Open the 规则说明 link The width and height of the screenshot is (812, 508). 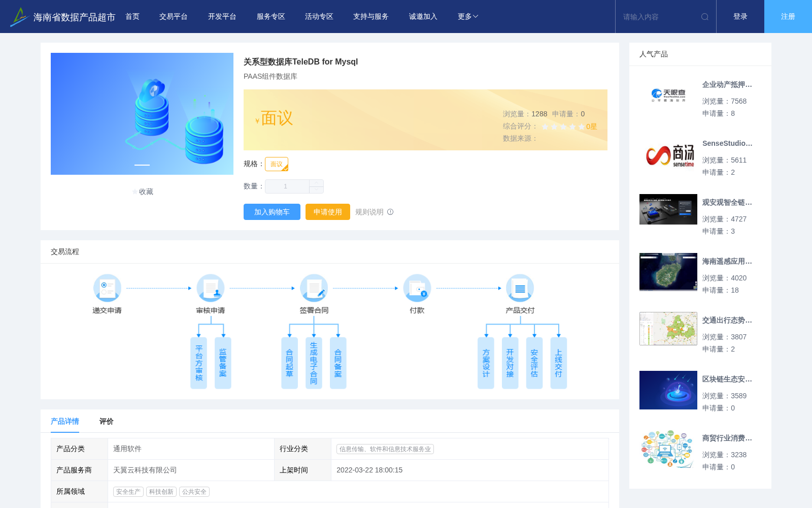pyautogui.click(x=369, y=212)
